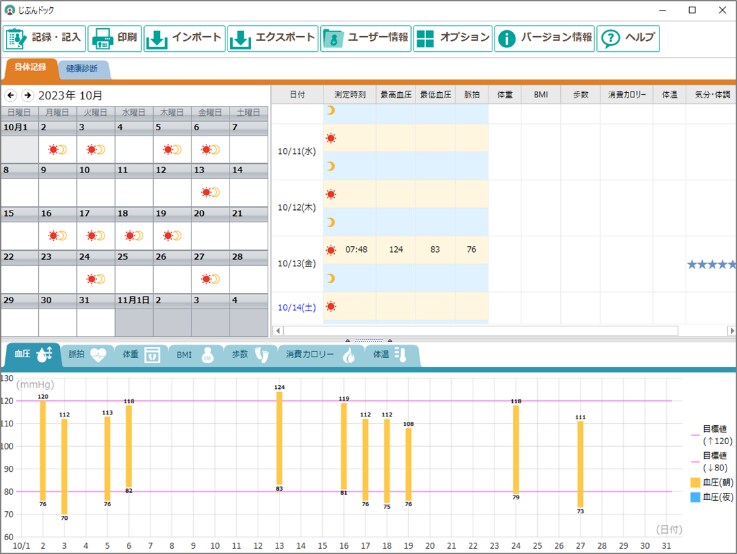Image resolution: width=737 pixels, height=554 pixels.
Task: Open the エクスポート export function
Action: point(273,38)
